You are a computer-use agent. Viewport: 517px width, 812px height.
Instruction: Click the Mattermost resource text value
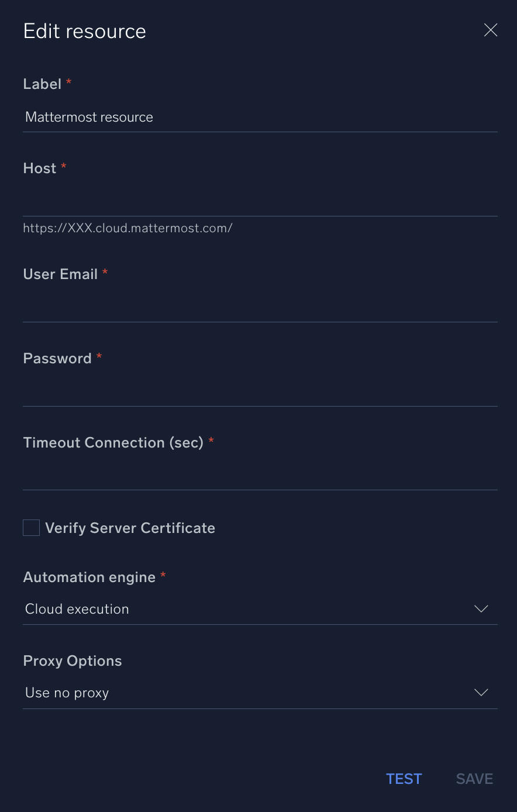click(x=89, y=117)
